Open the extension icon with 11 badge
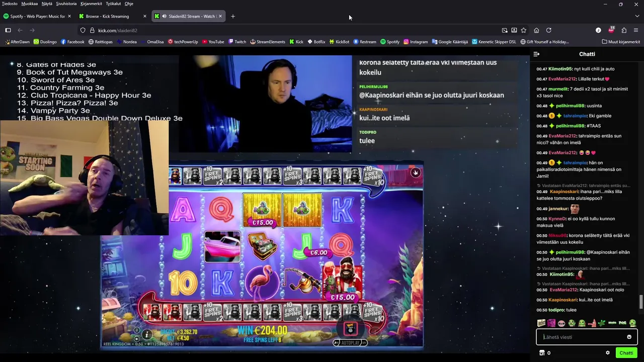The height and width of the screenshot is (362, 644). (x=611, y=30)
